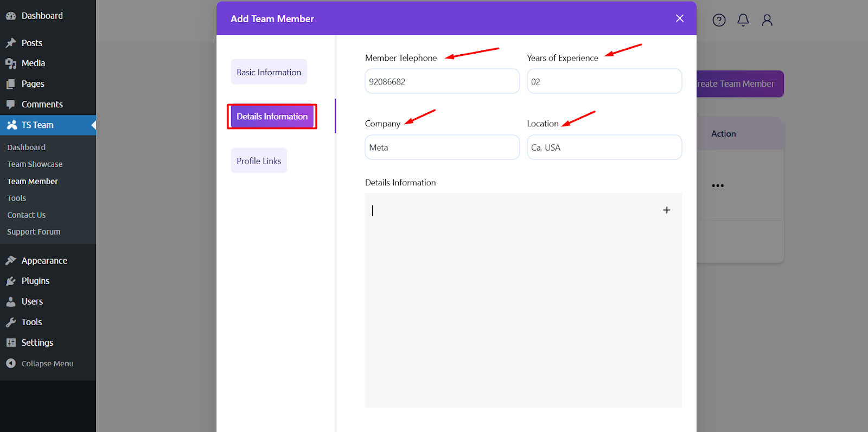Collapse the WordPress admin menu
The width and height of the screenshot is (868, 432).
coord(47,364)
